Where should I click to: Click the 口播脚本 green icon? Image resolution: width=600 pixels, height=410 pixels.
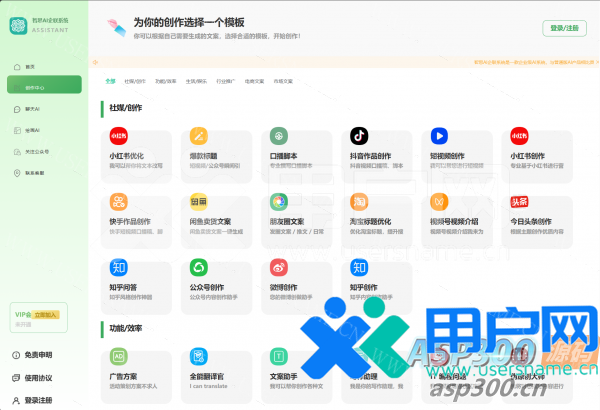coord(279,136)
